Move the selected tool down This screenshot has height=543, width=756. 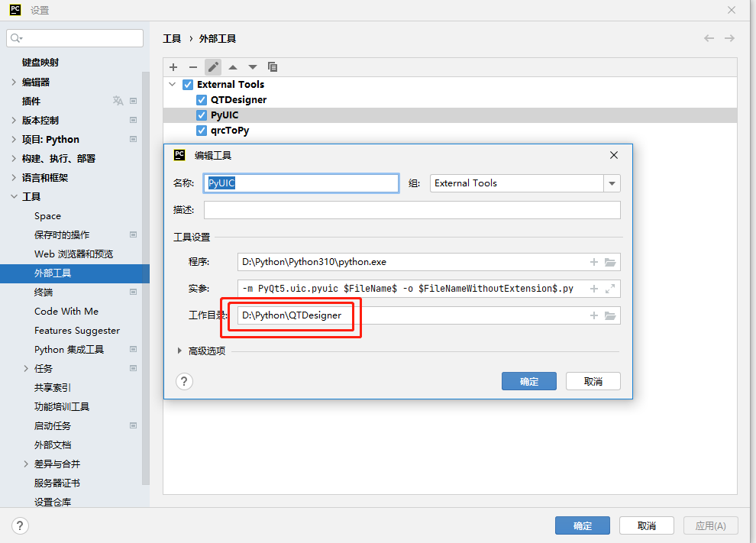(x=253, y=67)
